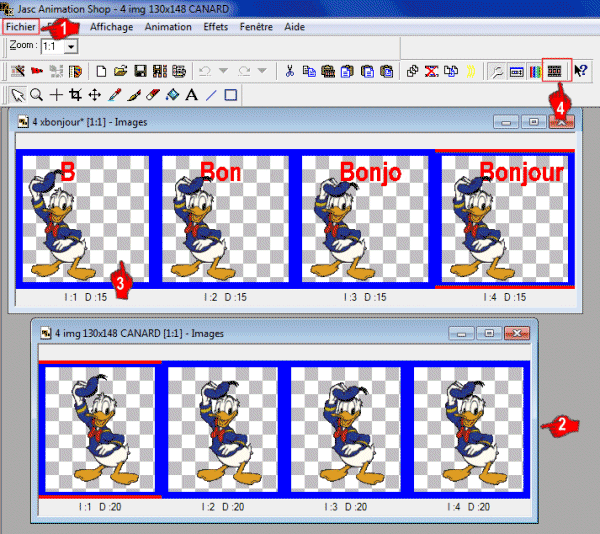Undo the last action
Viewport: 600px width, 534px height.
(x=205, y=71)
